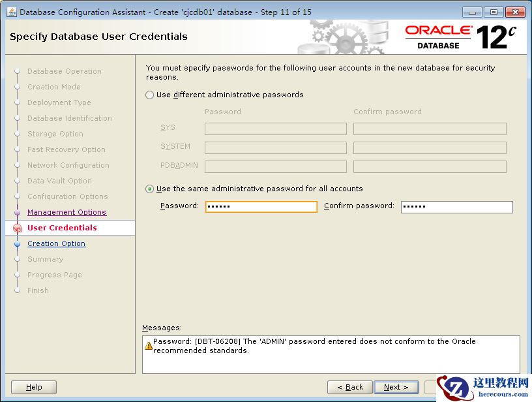This screenshot has height=402, width=532.
Task: Click the warning icon in Messages box
Action: click(148, 346)
